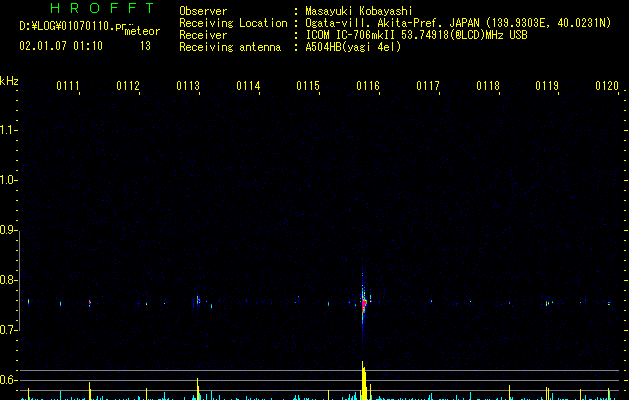Click the 0.8 kHz axis label
Screen dimensions: 629x400
(x=8, y=280)
